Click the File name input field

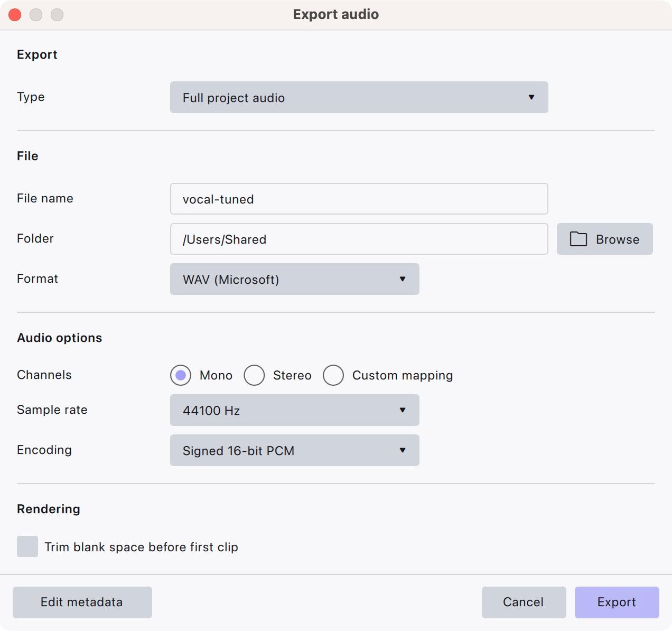(x=359, y=199)
